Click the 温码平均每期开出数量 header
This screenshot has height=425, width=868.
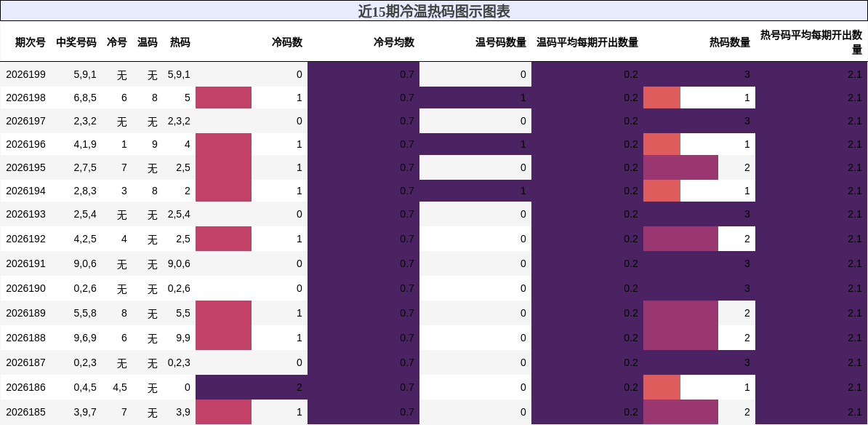pyautogui.click(x=587, y=42)
